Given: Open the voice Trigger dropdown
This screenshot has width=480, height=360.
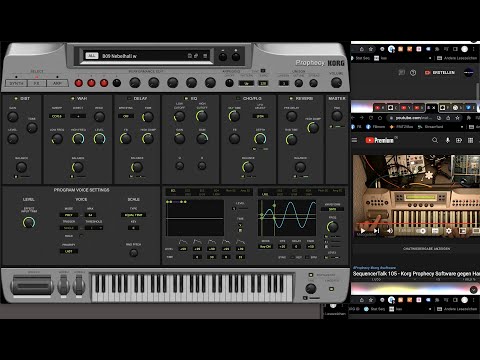Looking at the screenshot, I should (69, 228).
